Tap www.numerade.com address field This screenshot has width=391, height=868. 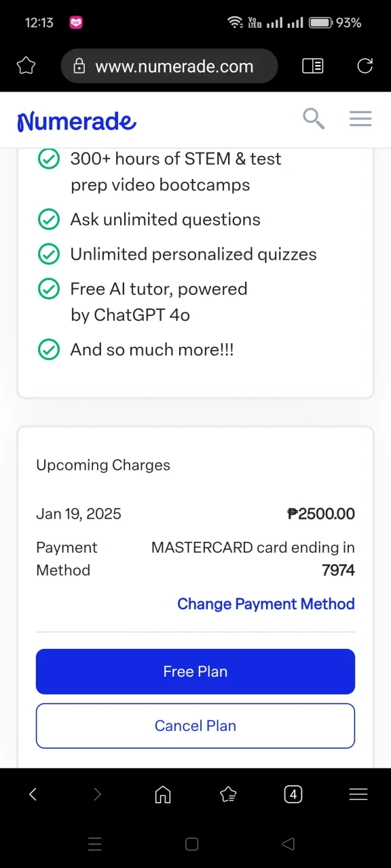[170, 66]
